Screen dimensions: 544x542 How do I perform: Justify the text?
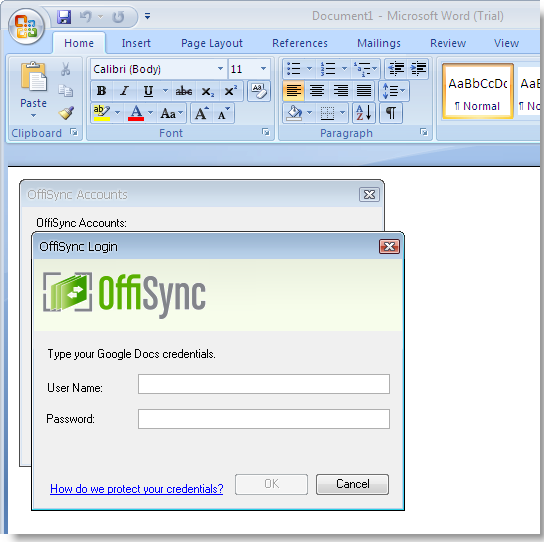click(x=364, y=91)
